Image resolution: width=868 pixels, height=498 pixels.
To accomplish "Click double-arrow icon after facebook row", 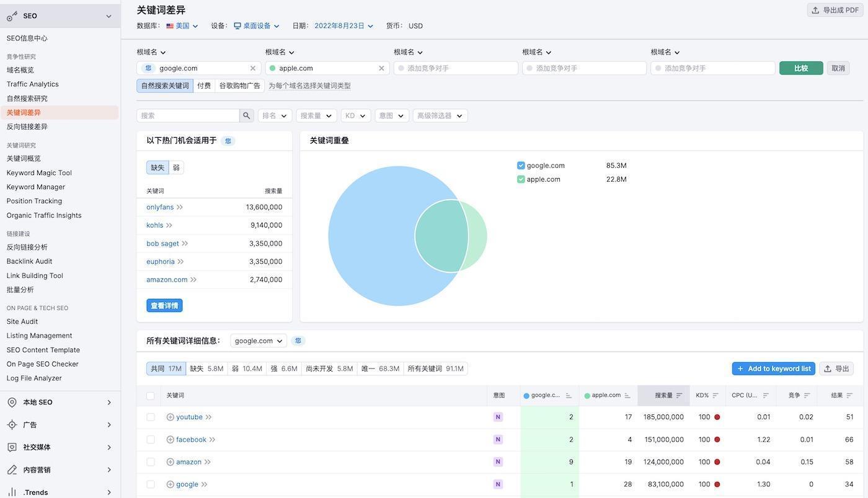I will pyautogui.click(x=212, y=440).
